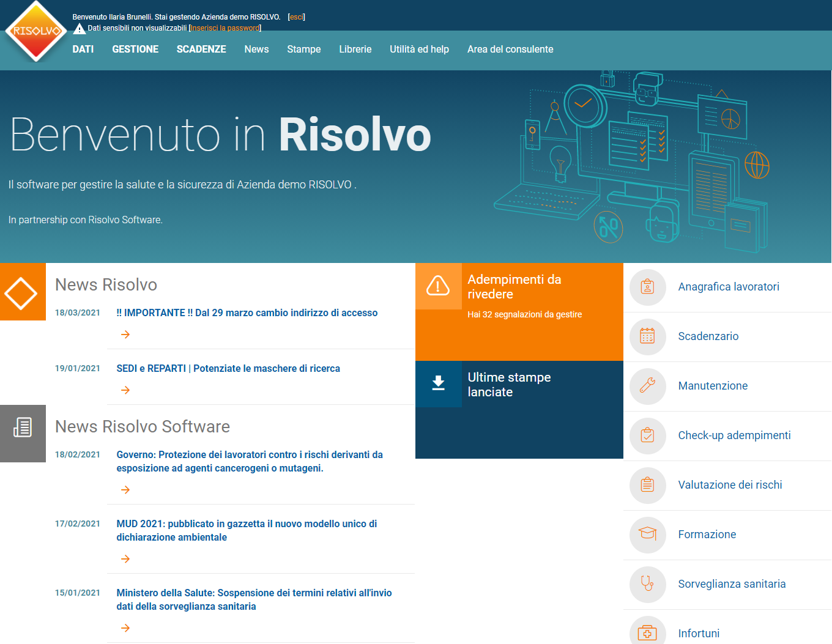Click the download icon on Ultime stampe lanciate
This screenshot has height=644, width=832.
(x=438, y=383)
